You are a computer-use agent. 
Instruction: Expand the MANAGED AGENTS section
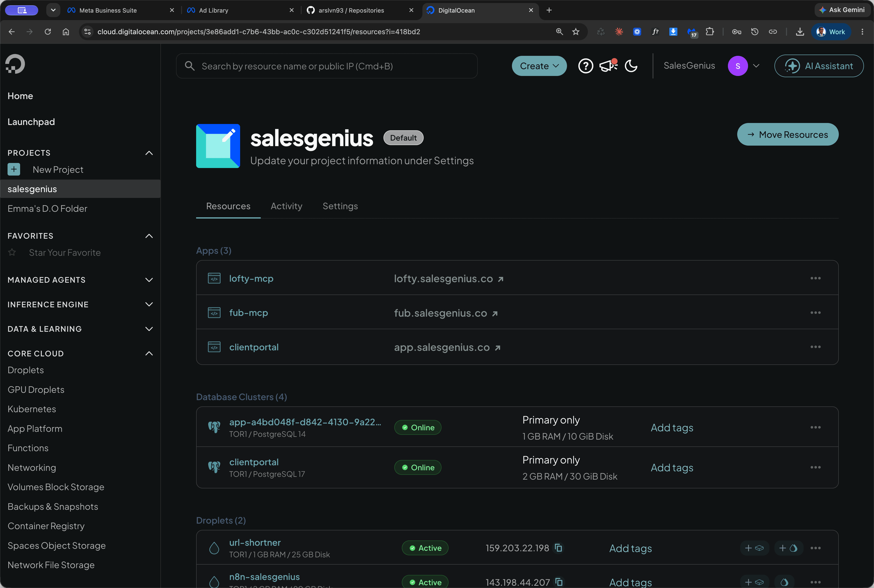(x=149, y=280)
